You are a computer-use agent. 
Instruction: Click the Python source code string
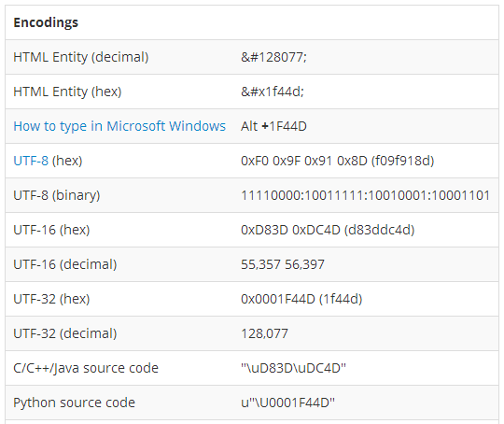(288, 403)
